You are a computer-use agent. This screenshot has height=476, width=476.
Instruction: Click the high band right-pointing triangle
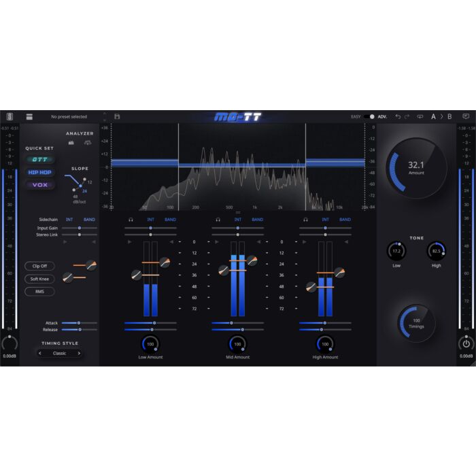305,242
